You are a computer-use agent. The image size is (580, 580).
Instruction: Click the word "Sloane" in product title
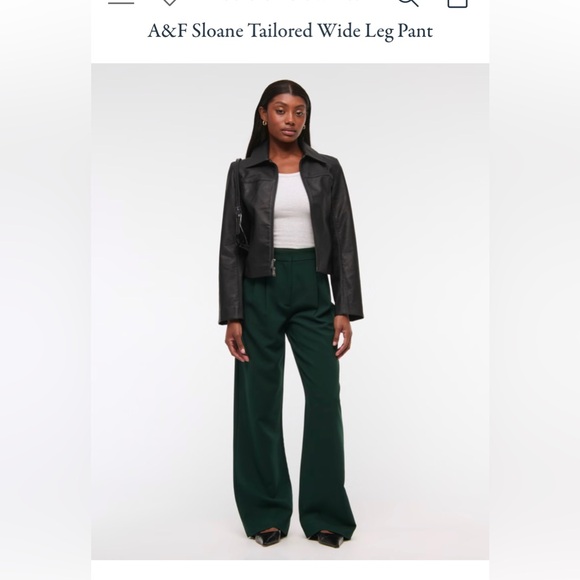click(x=218, y=31)
